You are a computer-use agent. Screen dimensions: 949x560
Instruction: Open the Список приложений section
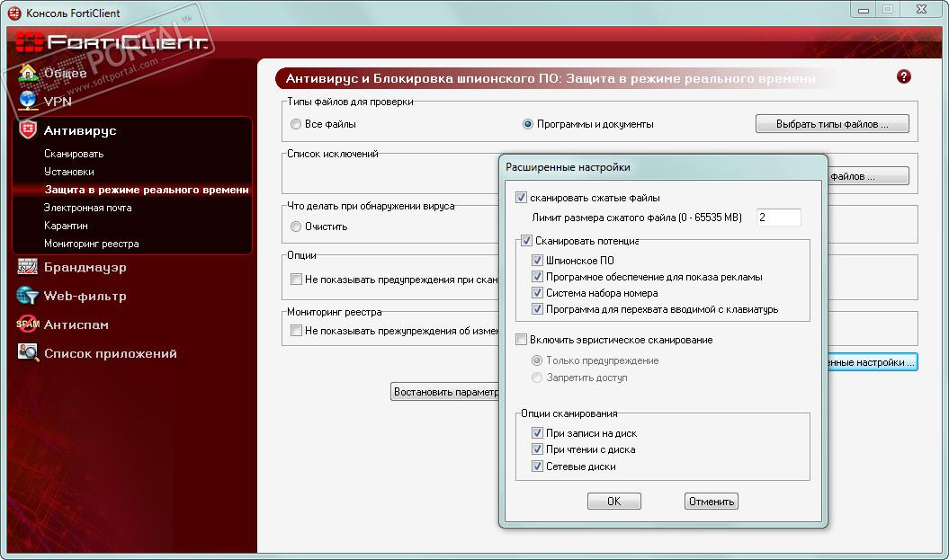(x=110, y=354)
